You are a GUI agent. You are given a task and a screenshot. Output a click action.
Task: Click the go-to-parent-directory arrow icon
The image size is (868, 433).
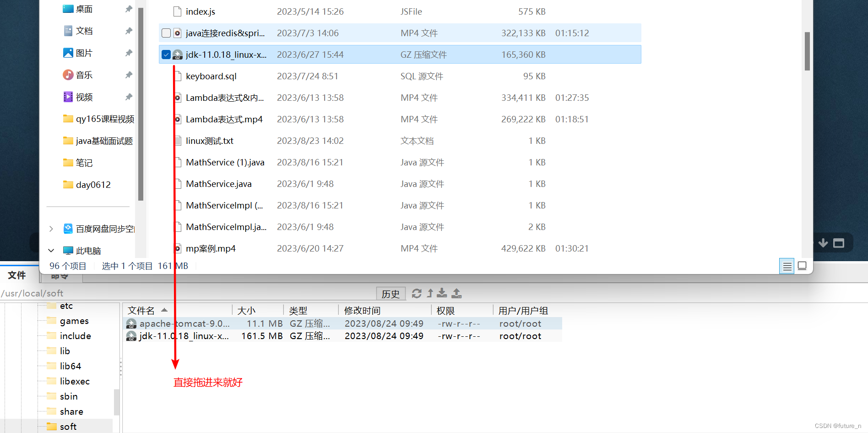pyautogui.click(x=430, y=293)
